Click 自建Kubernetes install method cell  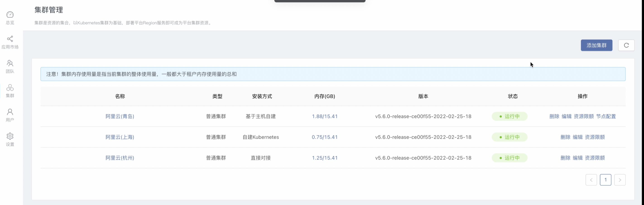(x=260, y=137)
